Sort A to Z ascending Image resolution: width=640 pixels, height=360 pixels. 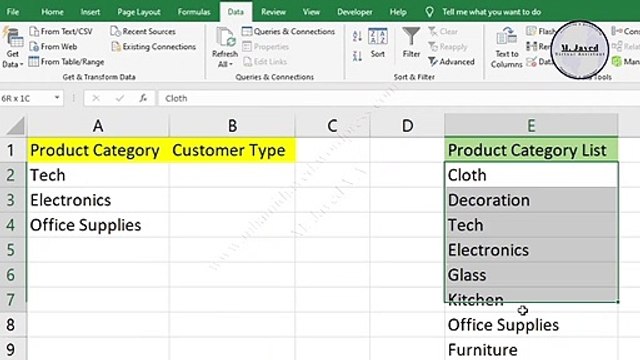(x=357, y=36)
